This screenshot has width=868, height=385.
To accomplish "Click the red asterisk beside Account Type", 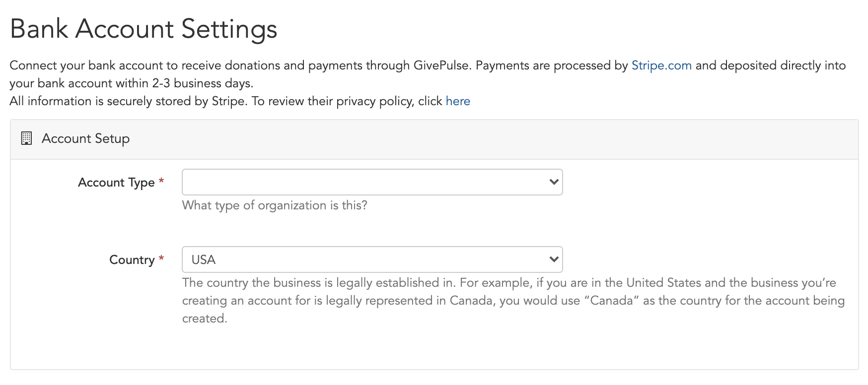I will click(x=161, y=181).
